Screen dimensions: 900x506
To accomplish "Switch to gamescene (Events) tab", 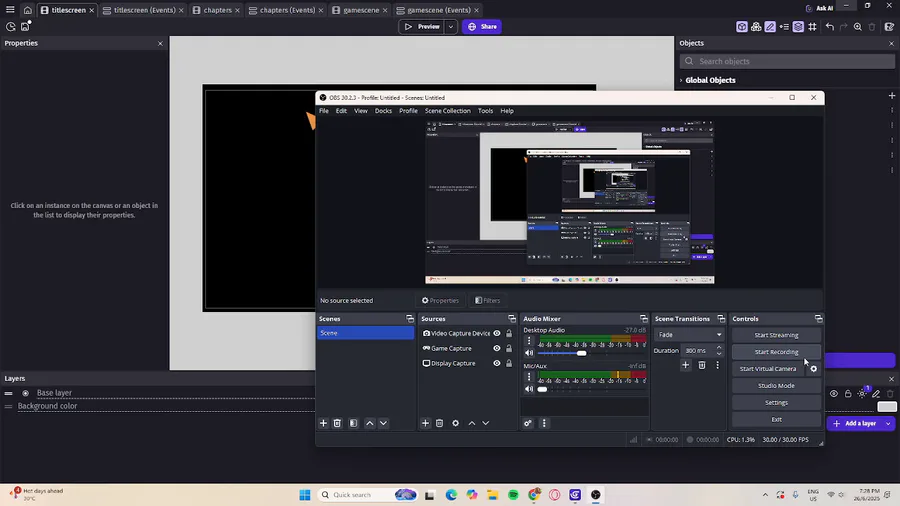I will point(439,10).
